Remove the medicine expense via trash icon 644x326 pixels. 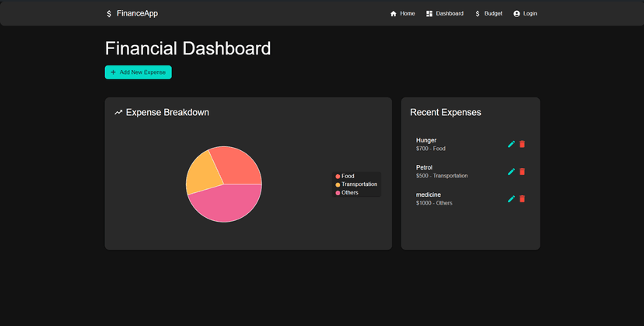coord(523,198)
